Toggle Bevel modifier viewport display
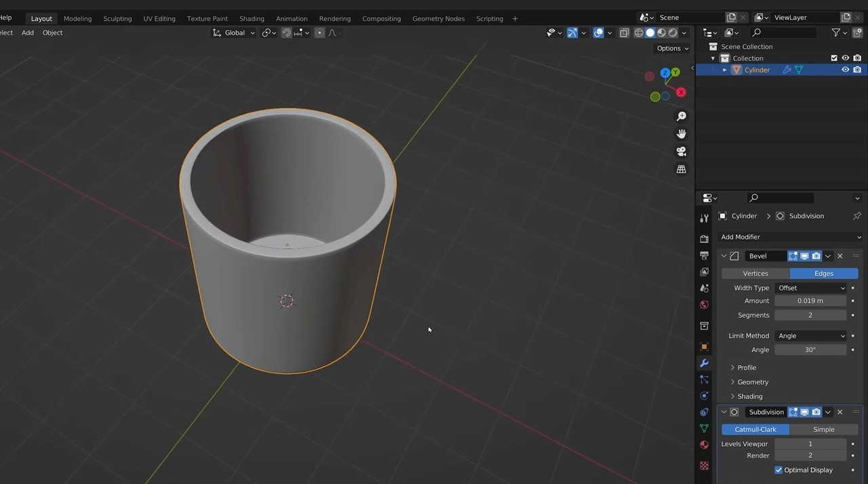 tap(805, 256)
